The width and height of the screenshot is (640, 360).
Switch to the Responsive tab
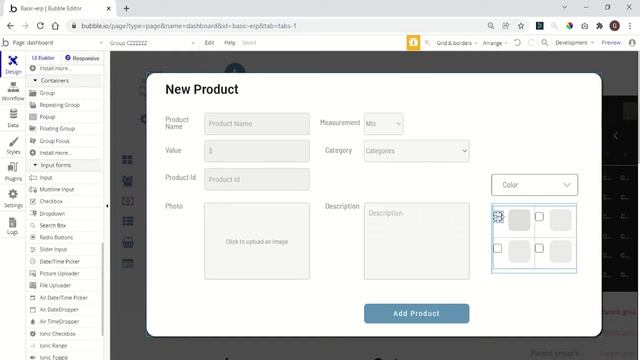82,58
